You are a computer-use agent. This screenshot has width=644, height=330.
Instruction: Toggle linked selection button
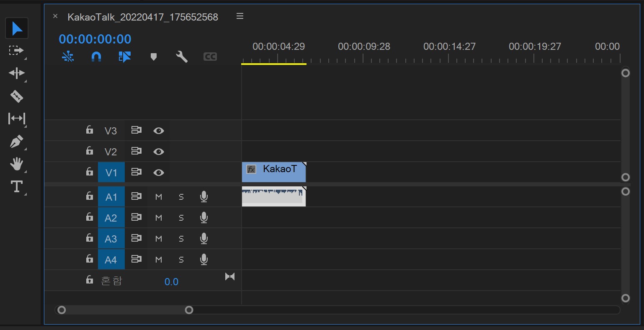click(x=125, y=57)
